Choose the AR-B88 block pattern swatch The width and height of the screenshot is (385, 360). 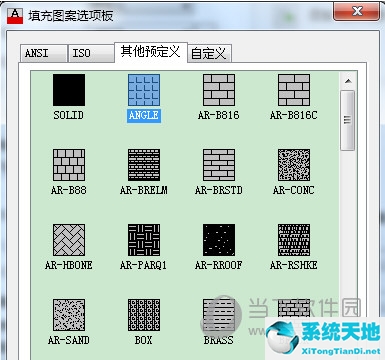(69, 165)
